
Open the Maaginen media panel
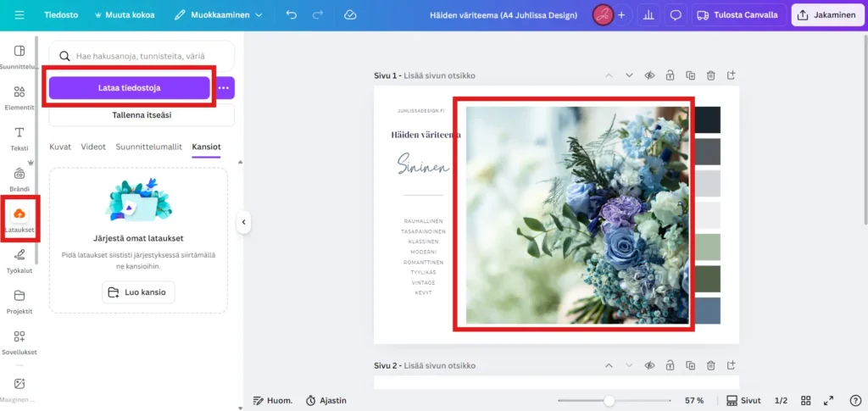pyautogui.click(x=19, y=390)
